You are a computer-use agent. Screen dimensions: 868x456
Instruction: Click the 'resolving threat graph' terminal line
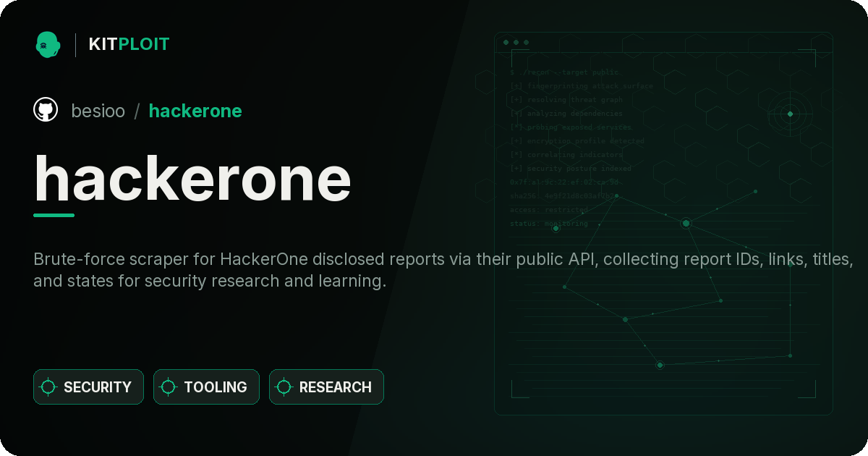tap(566, 100)
